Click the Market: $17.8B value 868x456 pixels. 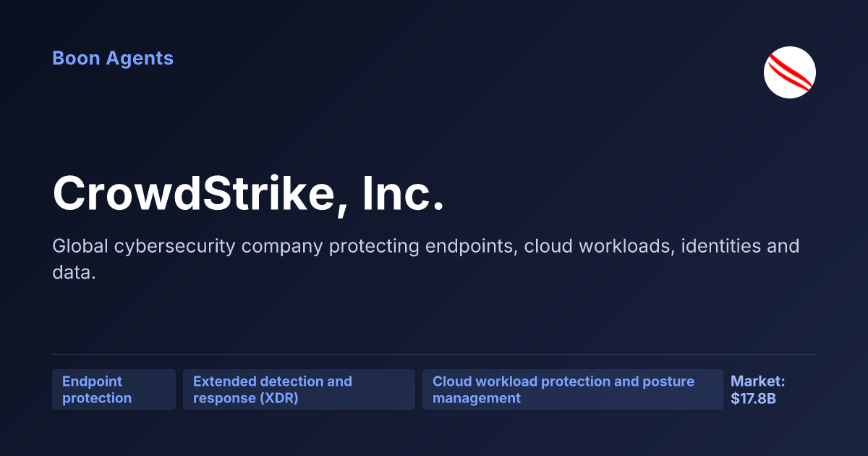click(757, 389)
